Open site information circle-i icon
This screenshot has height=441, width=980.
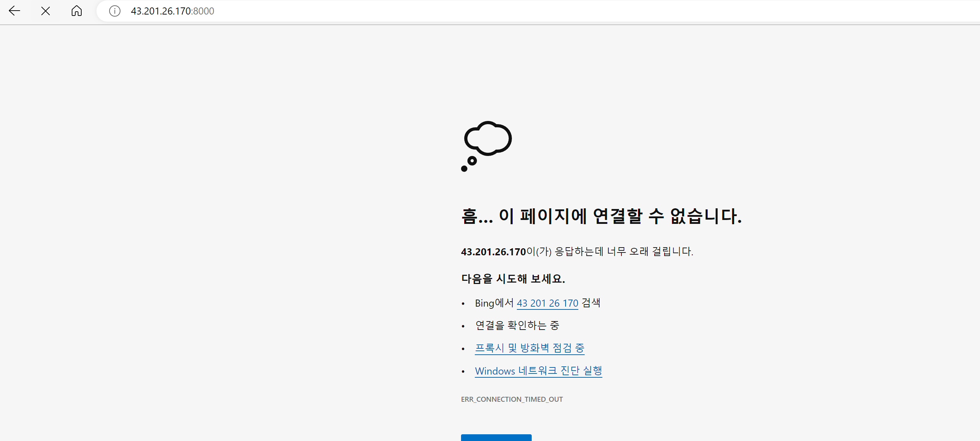pos(114,11)
